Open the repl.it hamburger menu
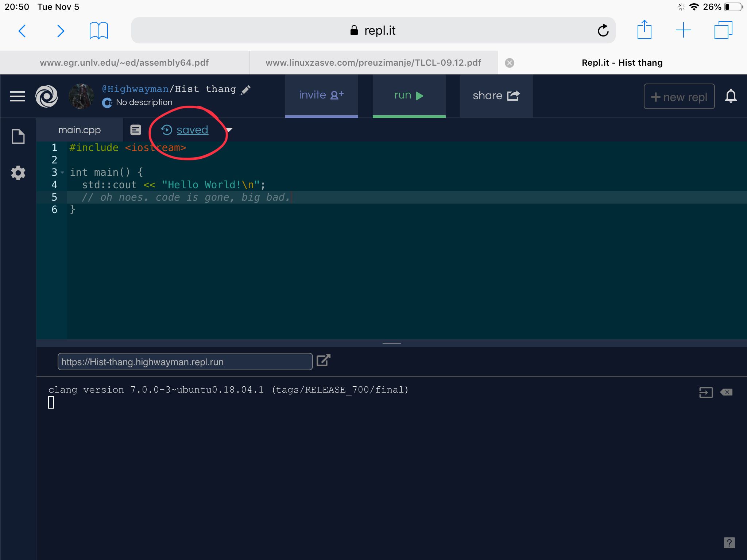This screenshot has height=560, width=747. coord(18,96)
